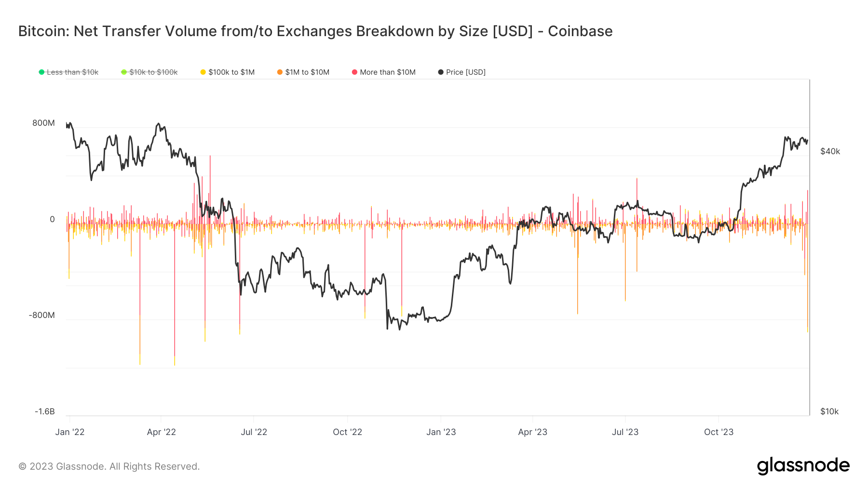Select the Jan '22 x-axis label
The width and height of the screenshot is (868, 488).
[70, 432]
